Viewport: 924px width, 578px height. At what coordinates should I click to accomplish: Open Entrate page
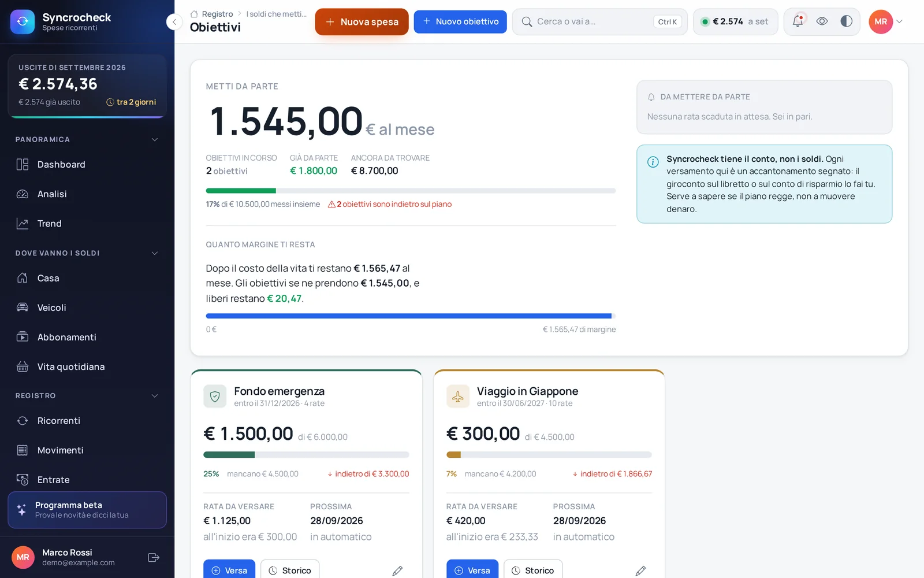pyautogui.click(x=87, y=480)
